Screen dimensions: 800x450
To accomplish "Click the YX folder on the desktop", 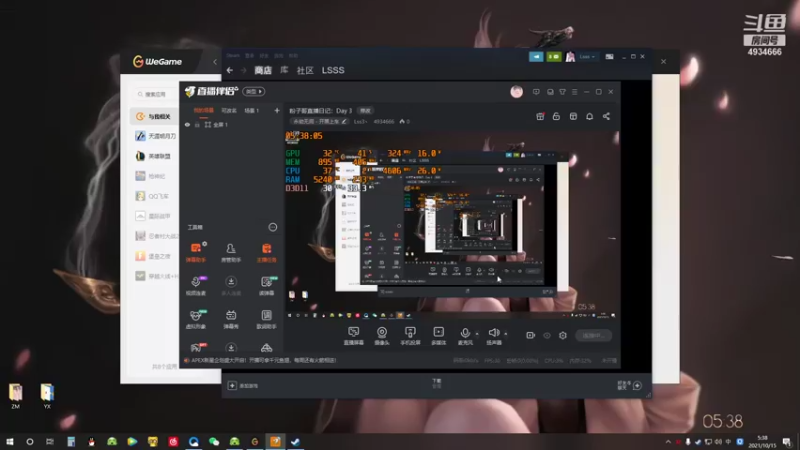I will point(47,396).
